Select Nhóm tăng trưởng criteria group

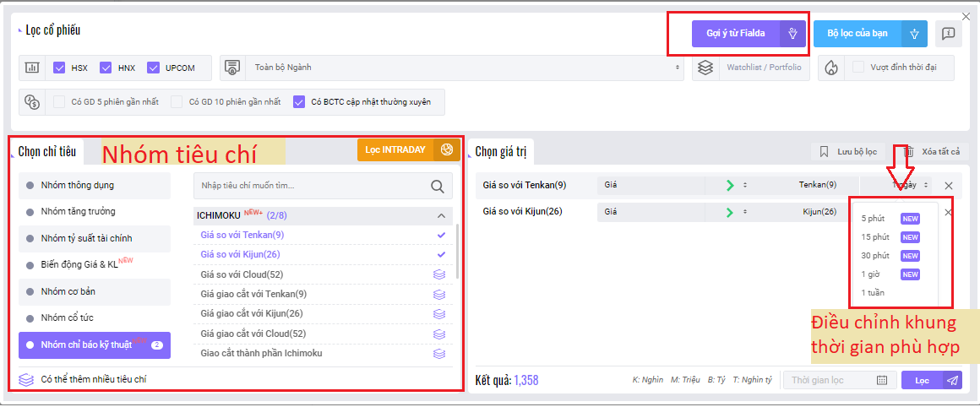pos(78,212)
